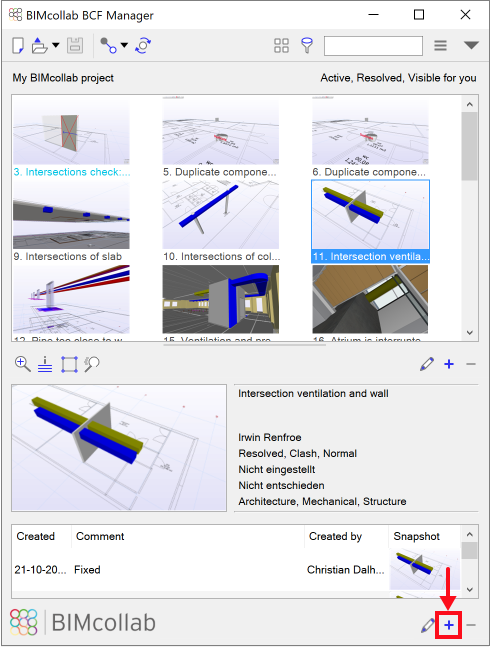Expand the top-right dropdown triangle

click(x=471, y=45)
